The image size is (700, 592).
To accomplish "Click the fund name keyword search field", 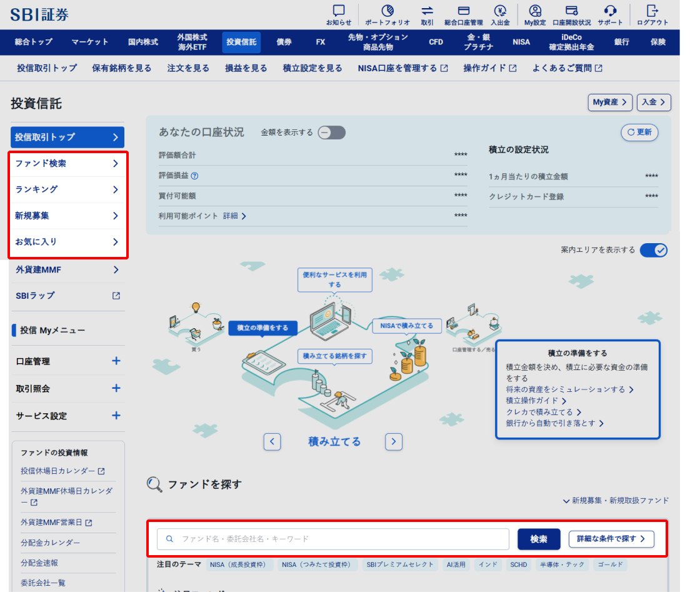I will [333, 539].
